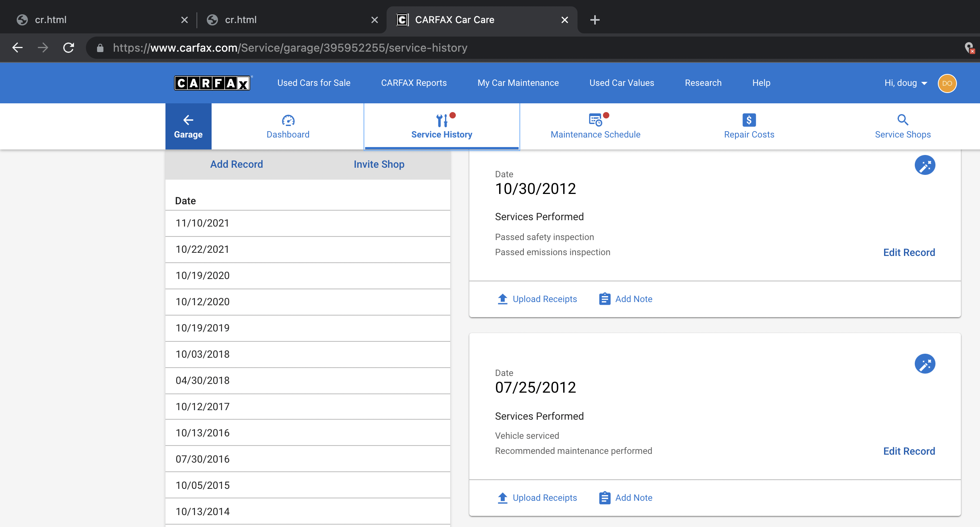This screenshot has height=527, width=980.
Task: Select the 10/19/2019 date row
Action: click(x=308, y=328)
